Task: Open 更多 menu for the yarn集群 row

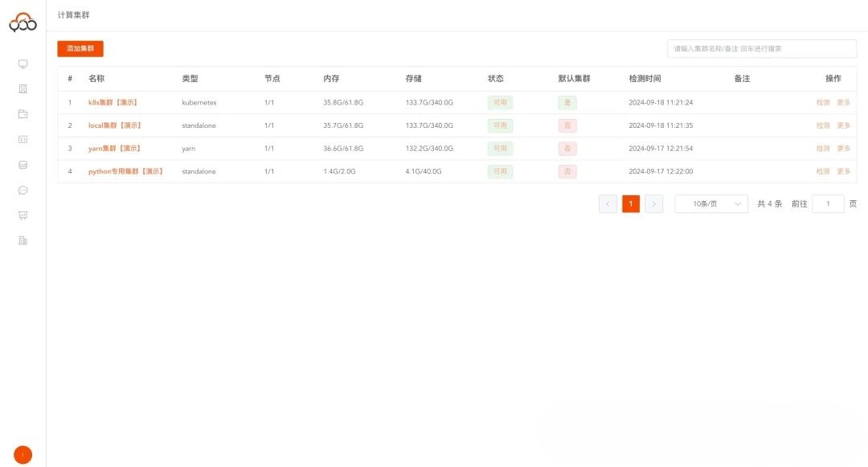Action: coord(843,149)
